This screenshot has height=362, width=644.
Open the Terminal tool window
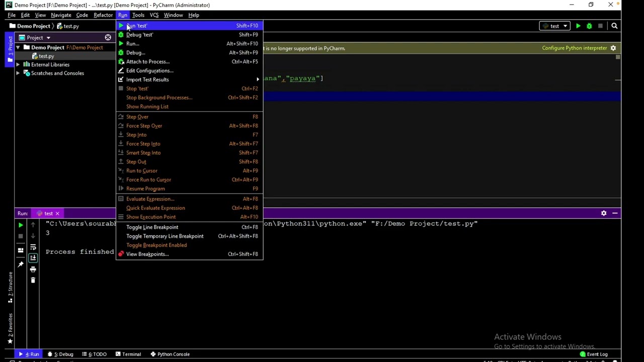[128, 354]
